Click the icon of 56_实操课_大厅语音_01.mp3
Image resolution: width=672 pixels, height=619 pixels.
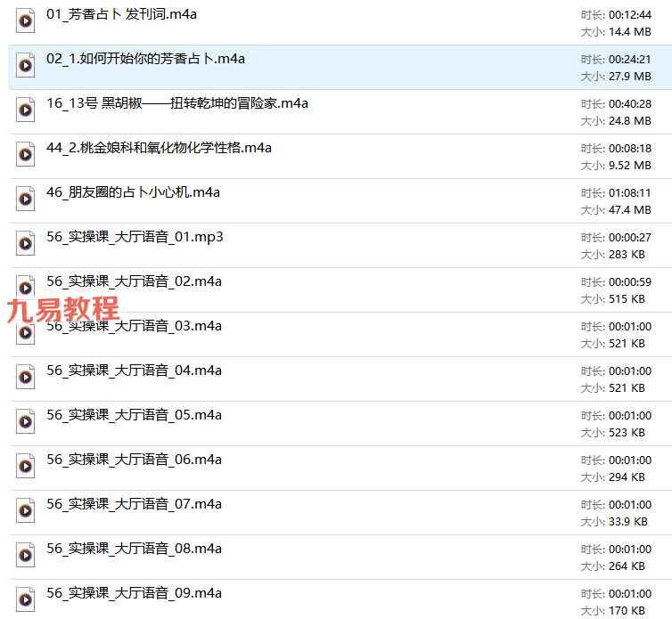pyautogui.click(x=25, y=244)
